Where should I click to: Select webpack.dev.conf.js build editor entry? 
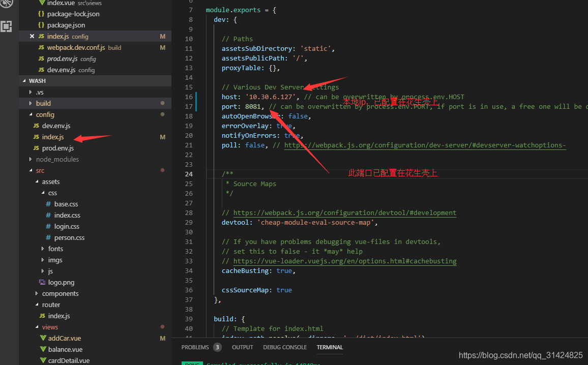tap(84, 48)
